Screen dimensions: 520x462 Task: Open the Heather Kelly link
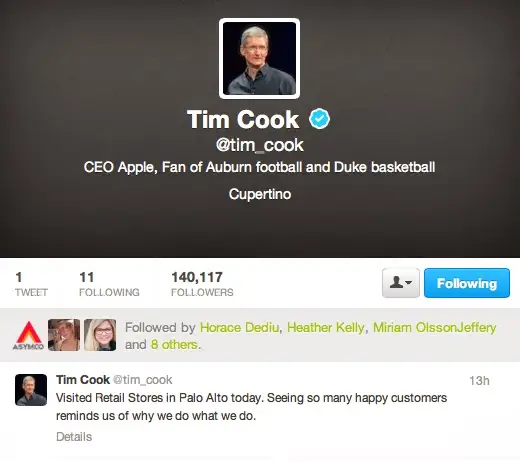325,328
